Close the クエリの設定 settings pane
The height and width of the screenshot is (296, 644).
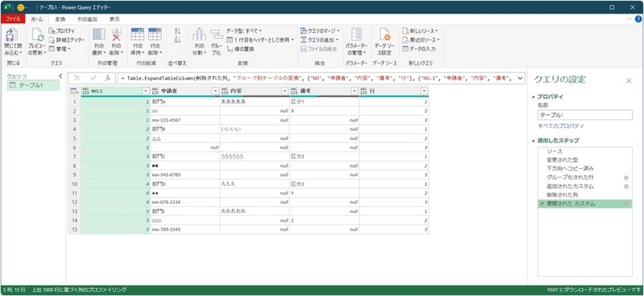(x=629, y=81)
